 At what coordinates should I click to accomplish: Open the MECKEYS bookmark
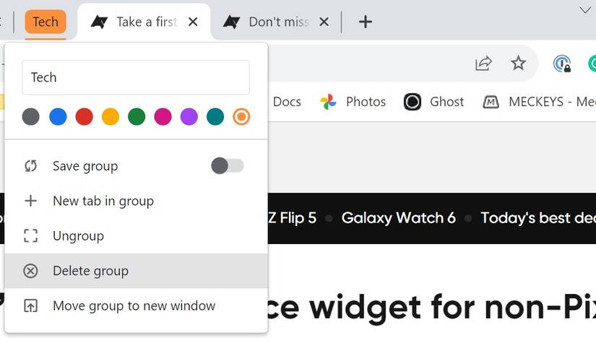click(538, 102)
